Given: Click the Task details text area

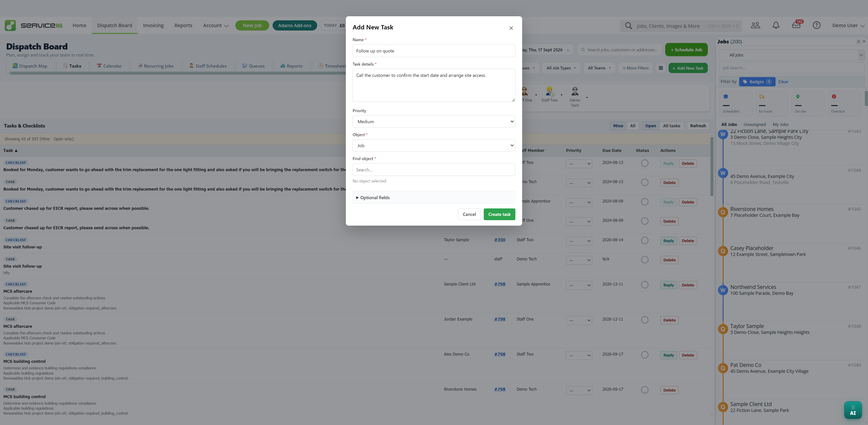Looking at the screenshot, I should pos(434,86).
